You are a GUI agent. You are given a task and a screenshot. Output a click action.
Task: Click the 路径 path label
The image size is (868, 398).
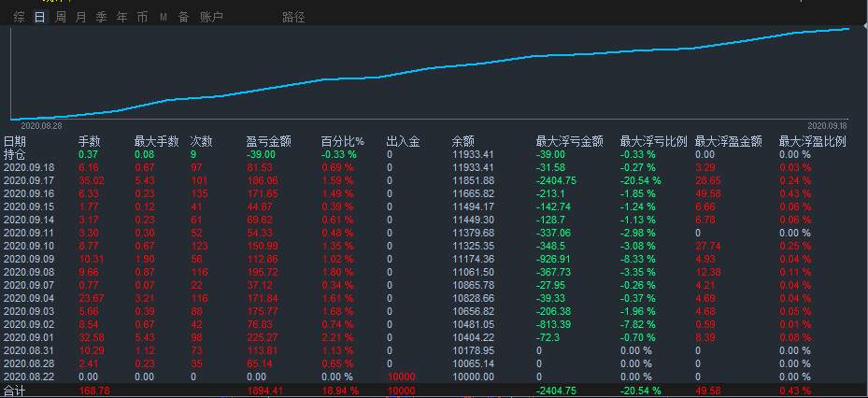(293, 17)
